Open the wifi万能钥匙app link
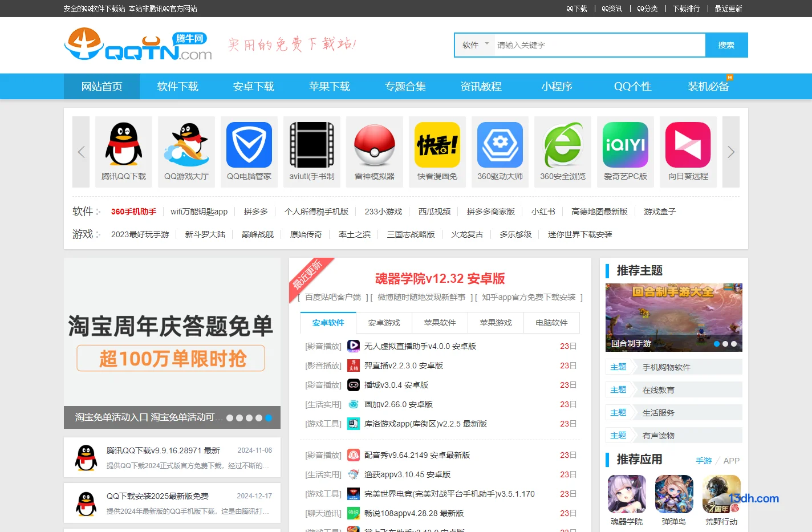 [x=199, y=212]
